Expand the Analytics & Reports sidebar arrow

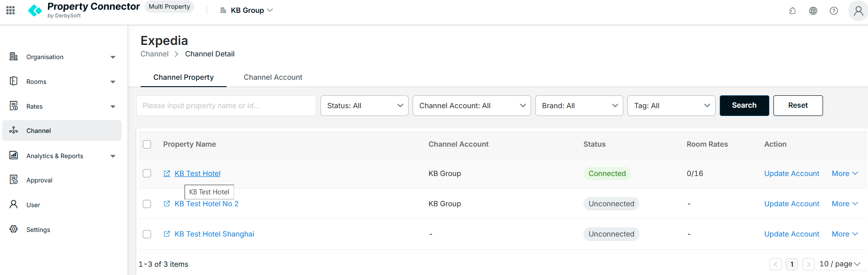click(x=113, y=156)
